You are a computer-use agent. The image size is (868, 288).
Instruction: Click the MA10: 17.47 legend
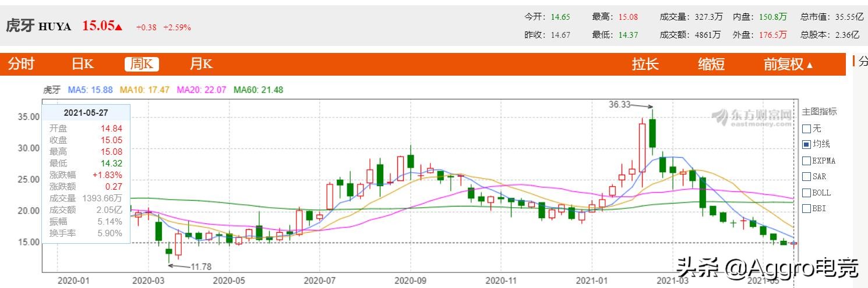pos(144,90)
